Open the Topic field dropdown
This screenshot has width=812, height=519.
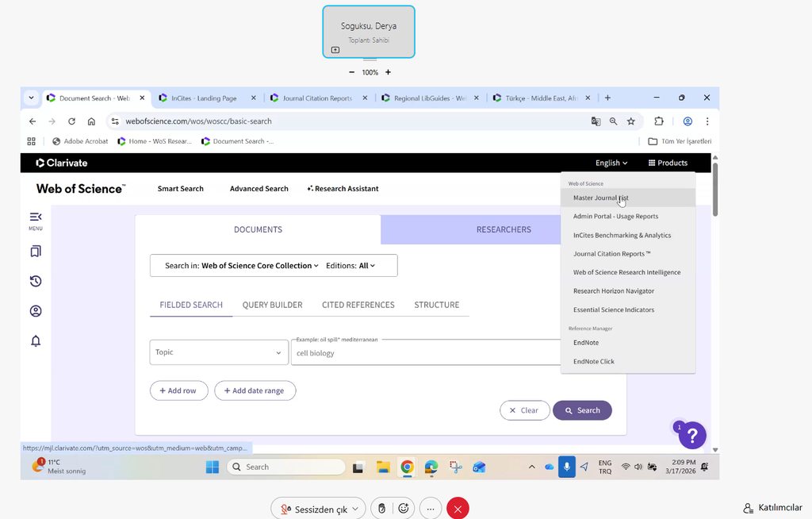[x=219, y=352]
